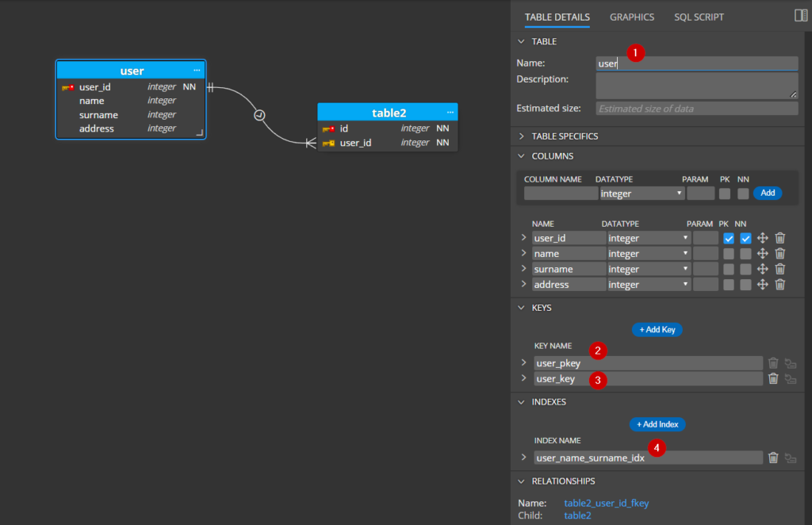Open the child table2 link
Image resolution: width=812 pixels, height=525 pixels.
[x=577, y=515]
